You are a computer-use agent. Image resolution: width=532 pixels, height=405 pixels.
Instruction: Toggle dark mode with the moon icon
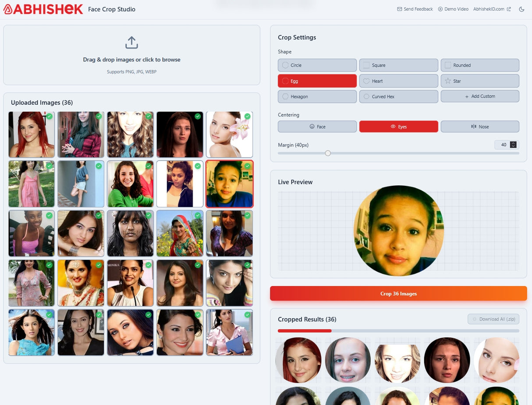521,9
